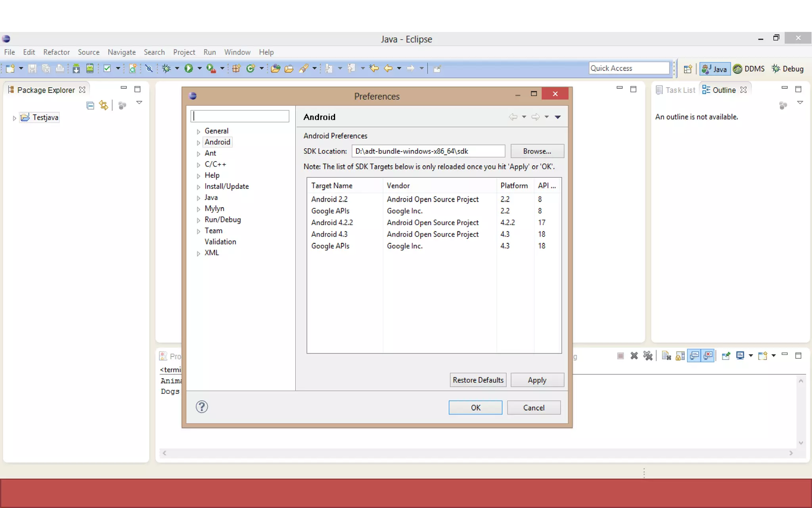Screen dimensions: 812x508
Task: Click the Cancel button in Preferences
Action: coord(534,408)
